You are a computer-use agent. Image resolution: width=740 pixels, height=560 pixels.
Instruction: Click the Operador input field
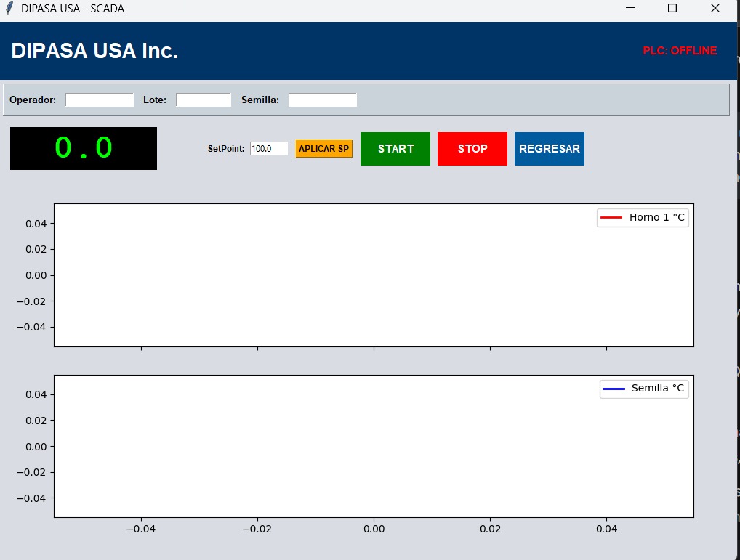pos(100,100)
